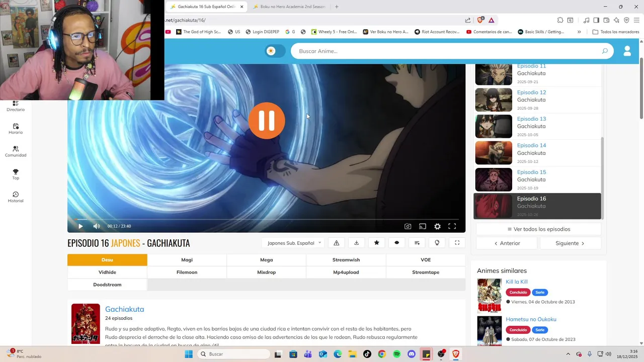Image resolution: width=644 pixels, height=362 pixels.
Task: Open the Japones Sub. Español language dropdown
Action: 293,243
